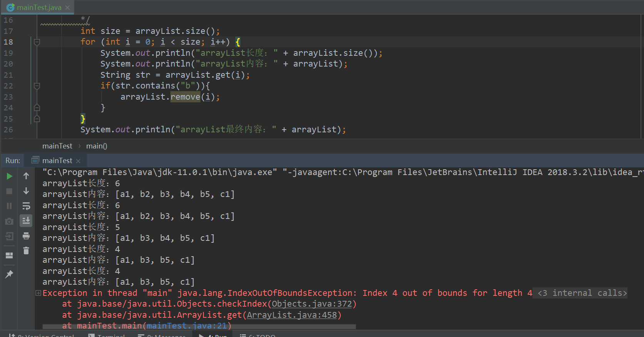Viewport: 644px width, 337px height.
Task: Close the mainTest.java editor tab
Action: click(x=68, y=7)
